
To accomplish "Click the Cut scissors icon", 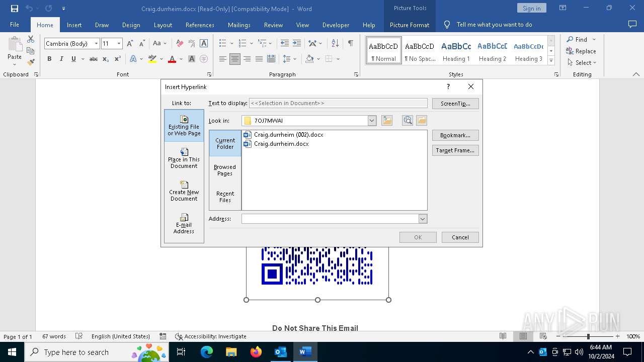I will click(x=31, y=39).
